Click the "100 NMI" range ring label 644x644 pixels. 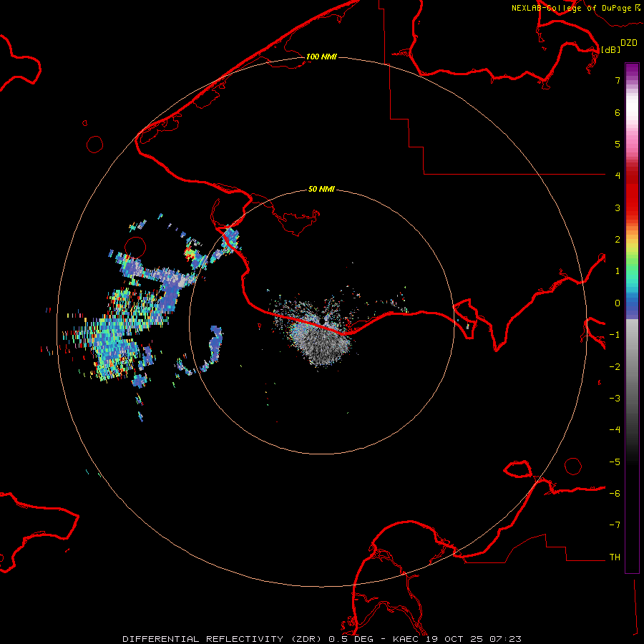(x=321, y=57)
